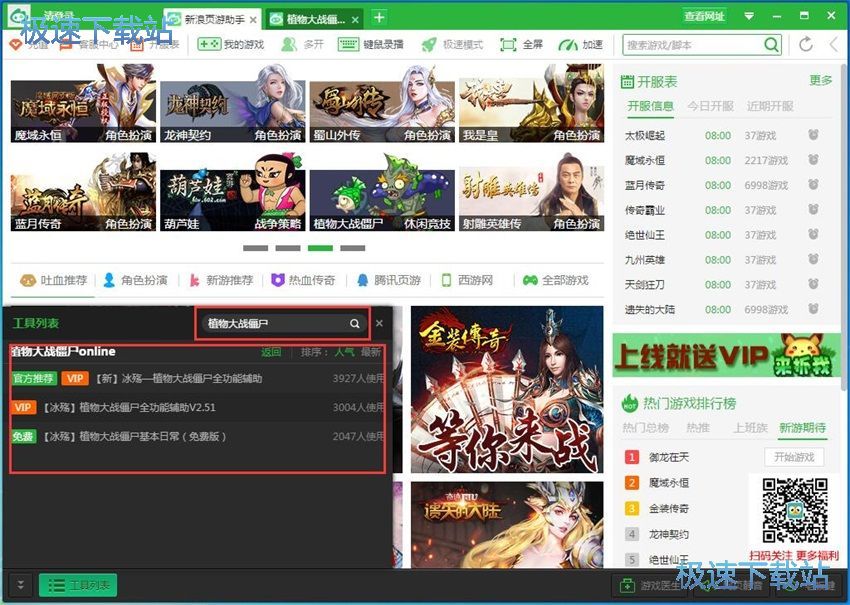Click the 上线就送VIP banner
The image size is (850, 605).
tap(726, 355)
